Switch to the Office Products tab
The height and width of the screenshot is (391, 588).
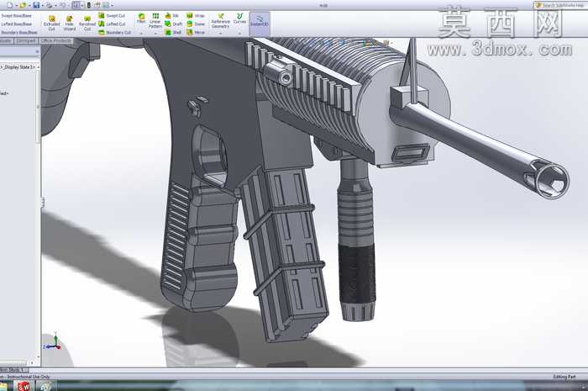pyautogui.click(x=56, y=40)
